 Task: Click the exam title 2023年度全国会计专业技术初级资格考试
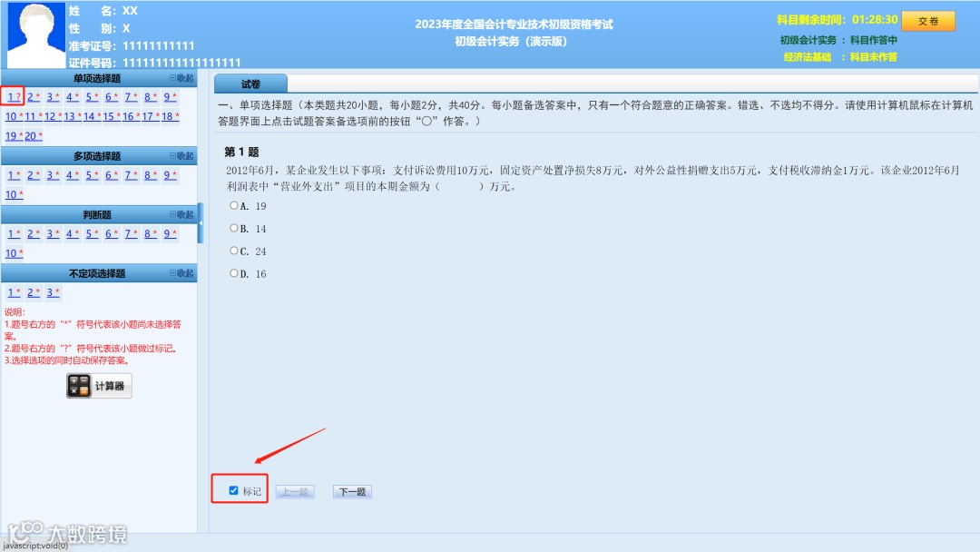[514, 25]
